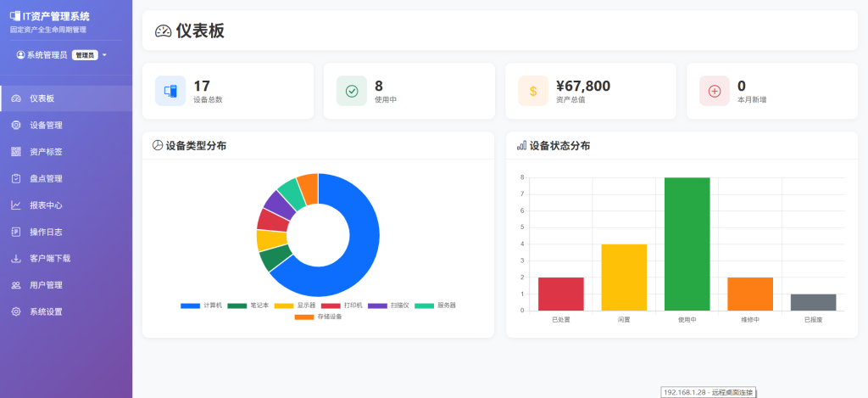
Task: Navigate to 盘点管理
Action: [x=66, y=178]
